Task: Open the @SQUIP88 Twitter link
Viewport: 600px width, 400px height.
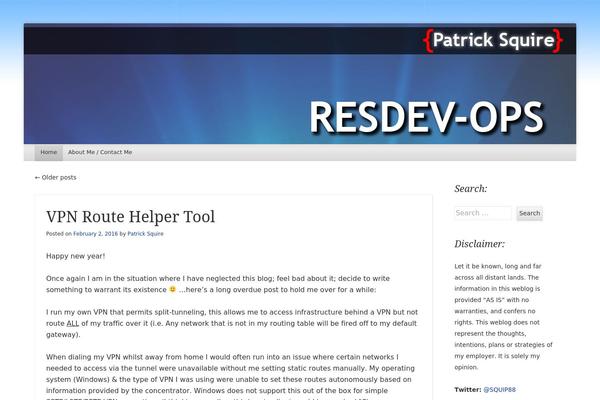Action: coord(499,390)
